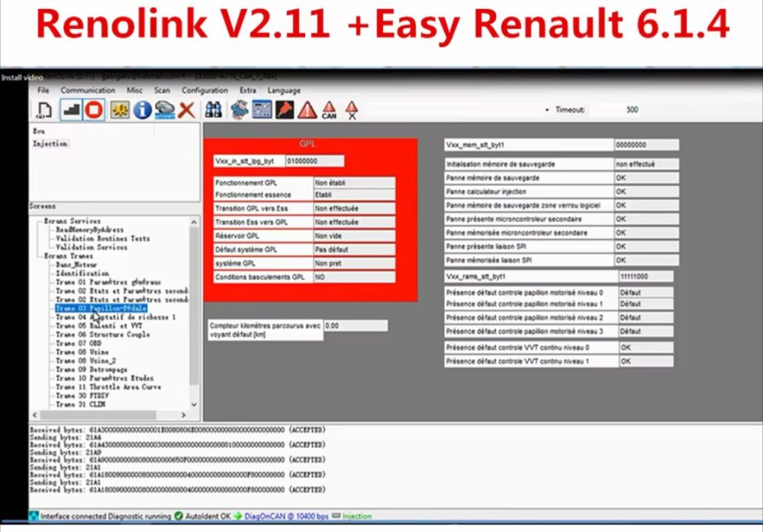Select Identification tree item

coord(82,273)
